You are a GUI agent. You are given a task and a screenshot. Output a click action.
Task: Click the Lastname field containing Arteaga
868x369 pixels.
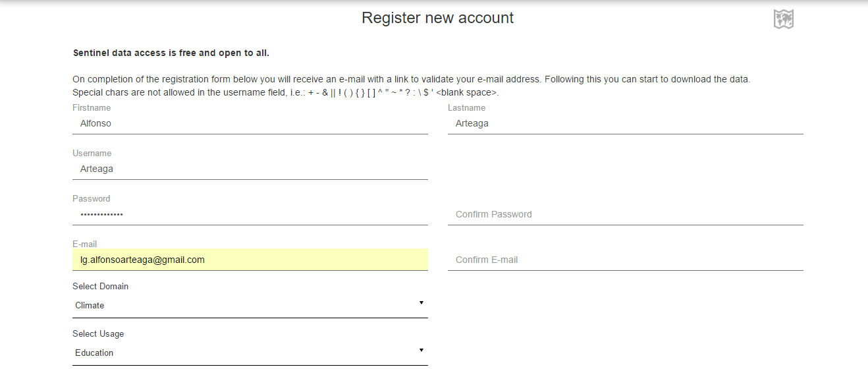click(x=626, y=123)
